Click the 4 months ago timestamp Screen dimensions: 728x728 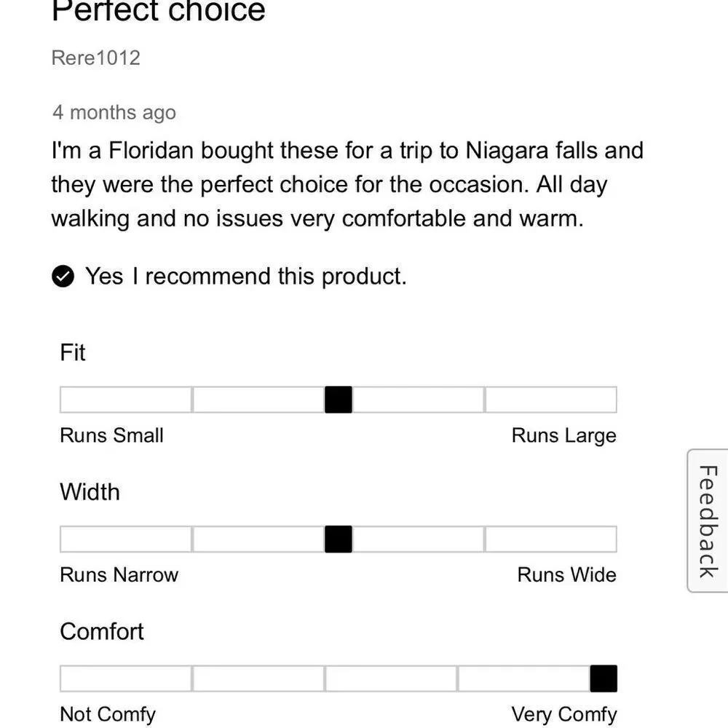point(114,113)
